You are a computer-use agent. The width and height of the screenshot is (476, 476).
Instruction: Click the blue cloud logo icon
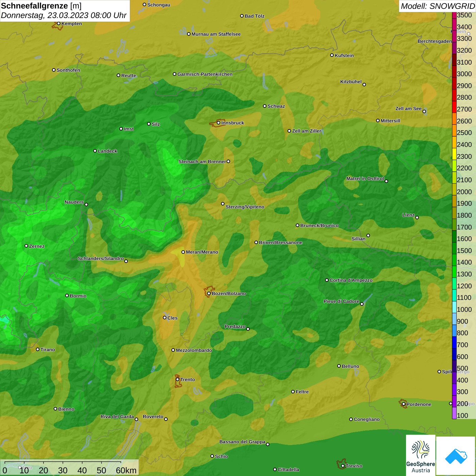point(456,456)
